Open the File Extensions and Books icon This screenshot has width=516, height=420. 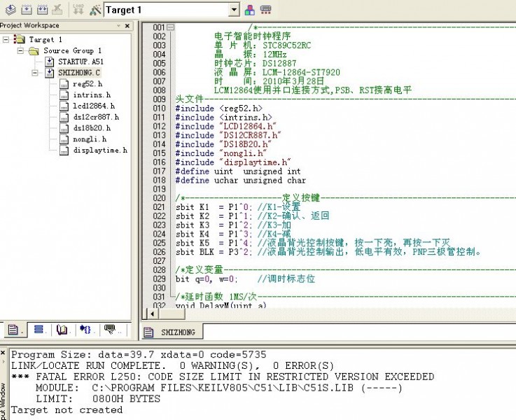pyautogui.click(x=250, y=10)
